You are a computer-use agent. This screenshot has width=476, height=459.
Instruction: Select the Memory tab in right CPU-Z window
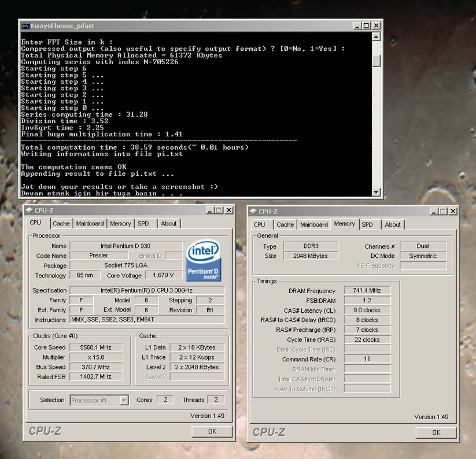click(x=345, y=224)
